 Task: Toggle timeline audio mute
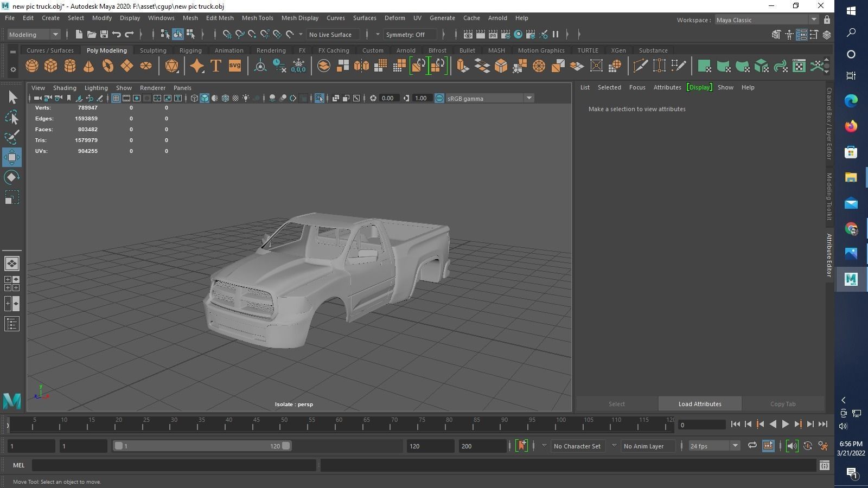pyautogui.click(x=792, y=446)
